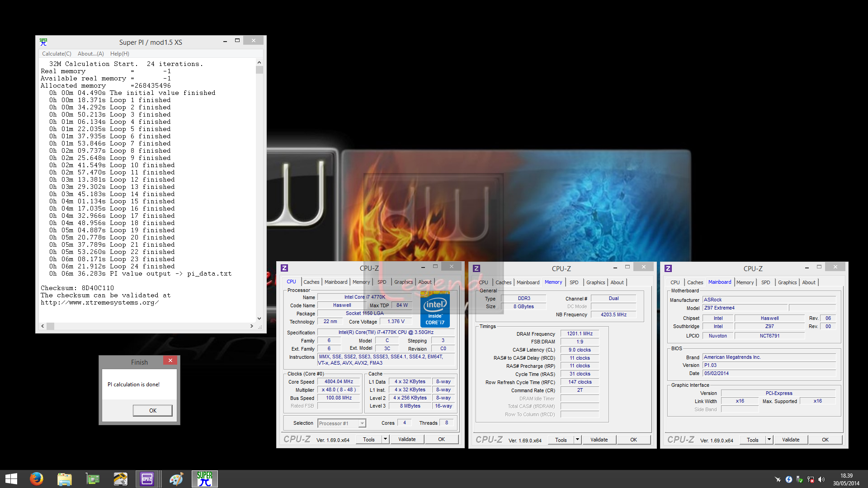
Task: Click Super PI horizontal scrollbar left arrow
Action: pyautogui.click(x=42, y=326)
